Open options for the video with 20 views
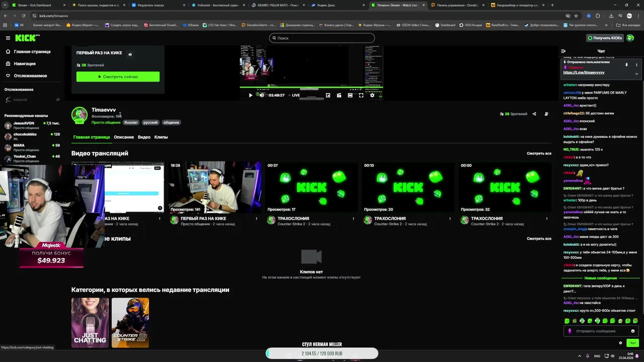The height and width of the screenshot is (362, 644). [x=450, y=219]
